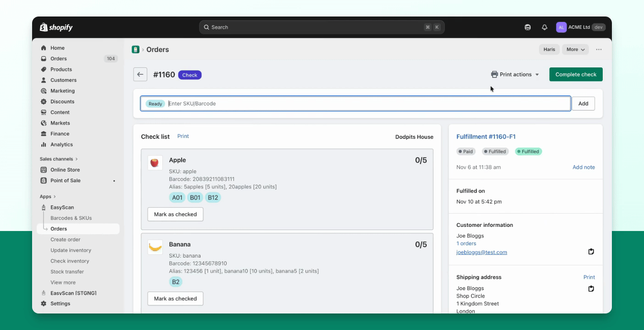
Task: Click Complete check button
Action: click(576, 74)
